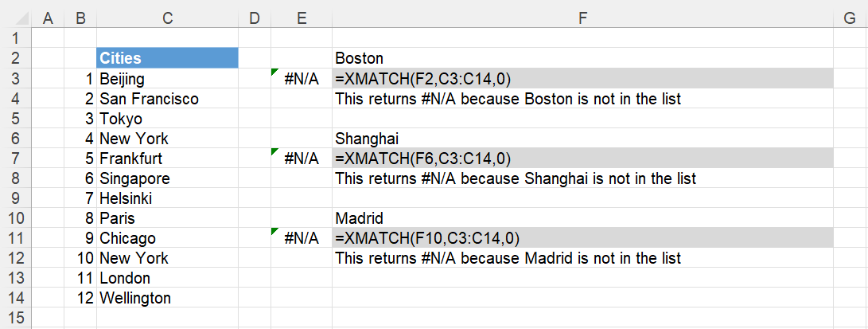The width and height of the screenshot is (868, 329).
Task: Select the XMATCH(F2,C3:C14,0) formula cell
Action: 582,79
